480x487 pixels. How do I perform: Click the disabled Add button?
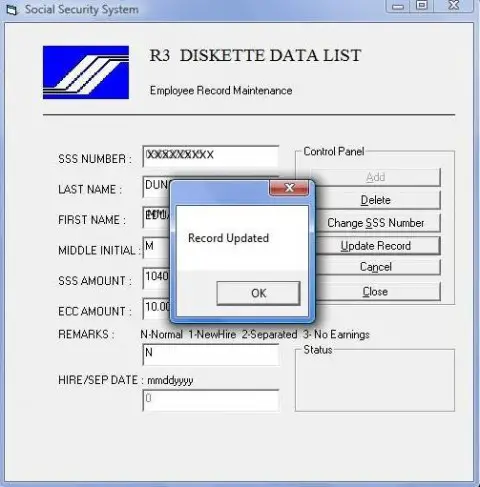click(x=376, y=177)
